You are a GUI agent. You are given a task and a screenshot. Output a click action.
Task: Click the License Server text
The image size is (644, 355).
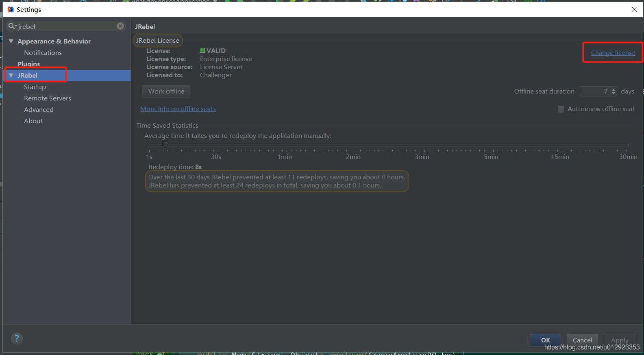(x=221, y=67)
